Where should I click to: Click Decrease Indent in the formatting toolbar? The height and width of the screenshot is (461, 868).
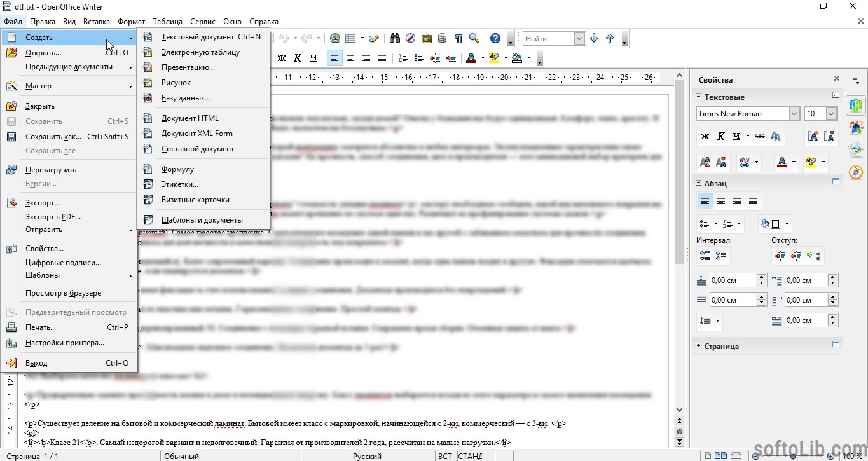coord(435,58)
